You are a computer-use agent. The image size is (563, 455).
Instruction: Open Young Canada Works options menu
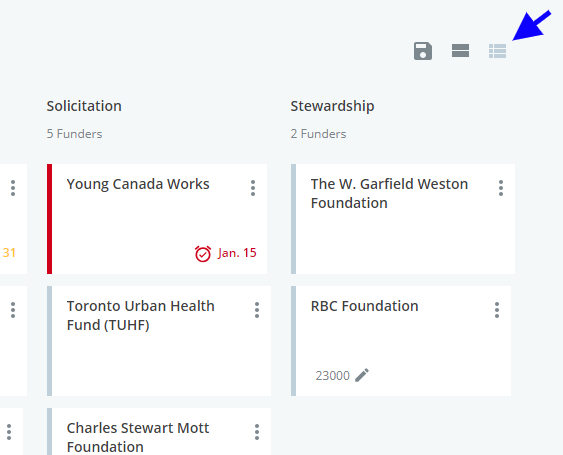point(253,188)
